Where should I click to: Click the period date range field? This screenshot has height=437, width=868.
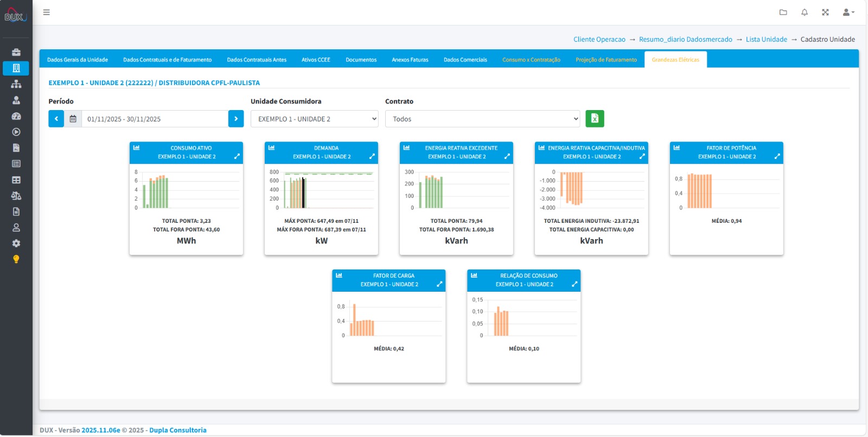155,119
